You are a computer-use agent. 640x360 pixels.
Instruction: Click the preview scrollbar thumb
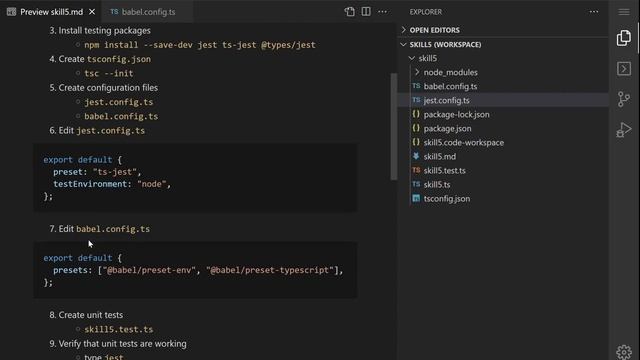coord(393,127)
